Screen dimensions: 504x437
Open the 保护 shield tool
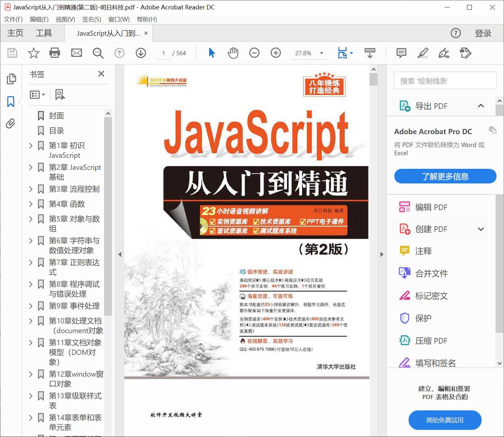tap(415, 318)
